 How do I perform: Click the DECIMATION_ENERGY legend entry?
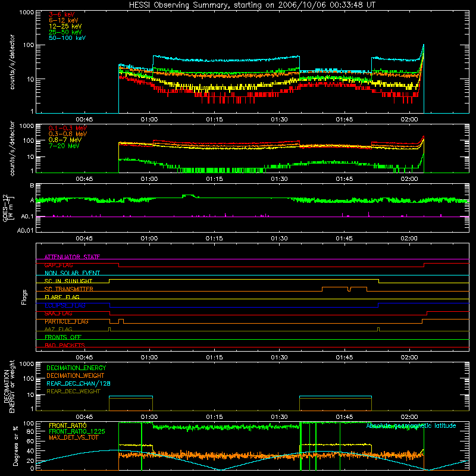76,368
